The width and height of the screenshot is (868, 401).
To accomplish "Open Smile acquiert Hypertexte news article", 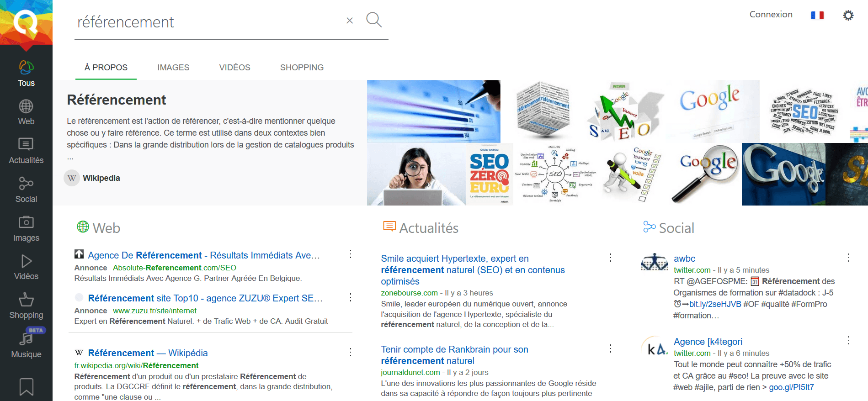I will coord(473,270).
